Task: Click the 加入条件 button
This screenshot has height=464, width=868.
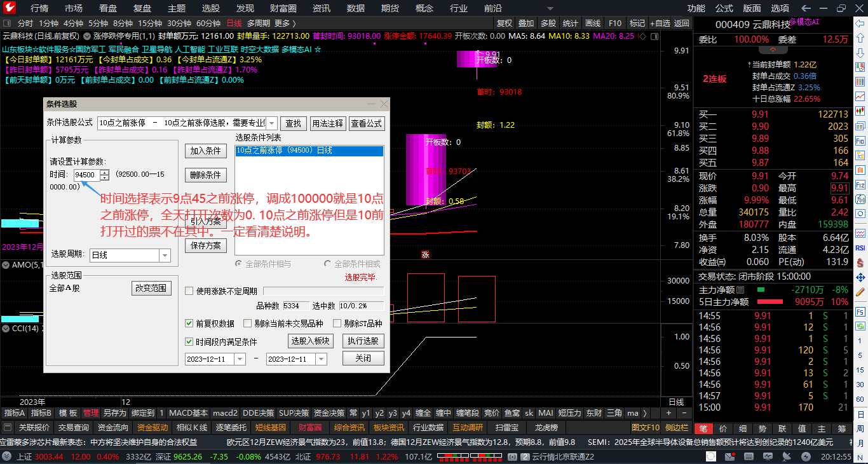Action: 206,151
